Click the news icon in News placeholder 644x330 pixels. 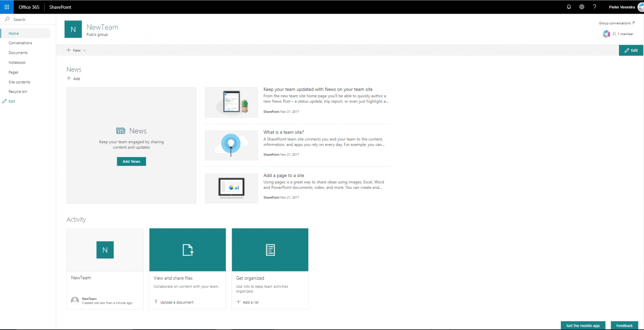pyautogui.click(x=121, y=131)
